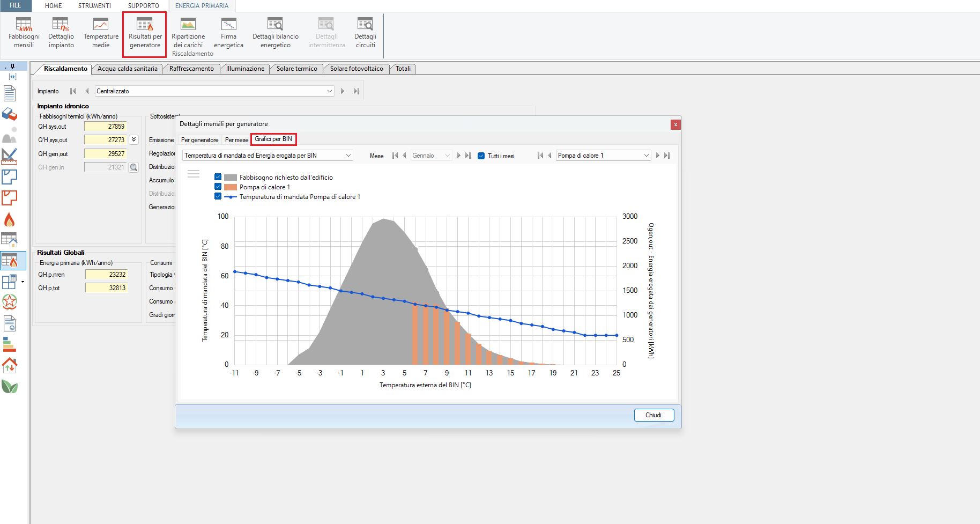
Task: Open Firma energetica tool
Action: tap(228, 33)
